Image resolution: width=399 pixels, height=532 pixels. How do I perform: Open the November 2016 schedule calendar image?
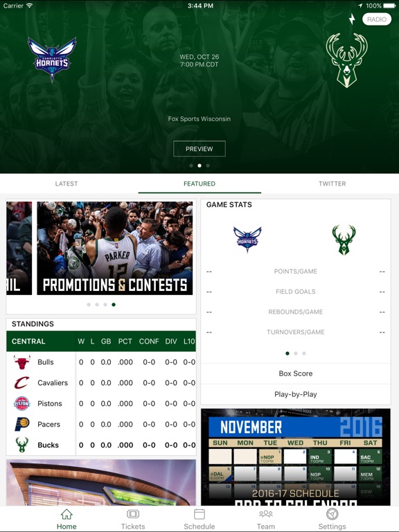(x=296, y=457)
